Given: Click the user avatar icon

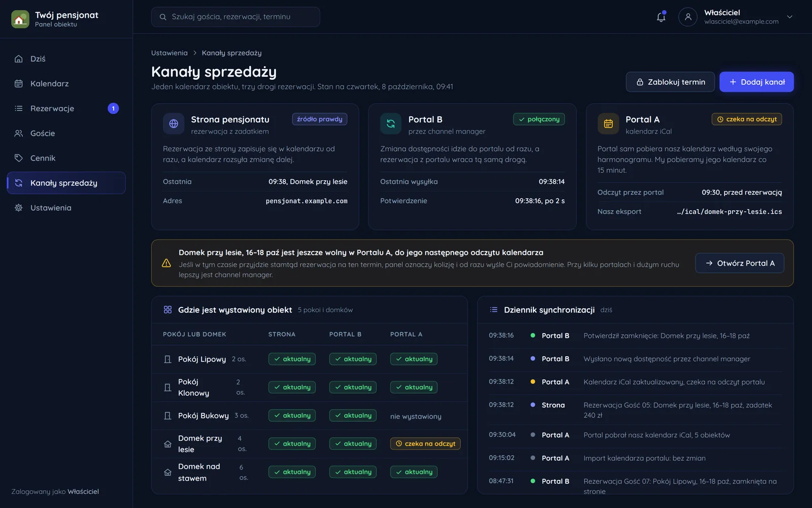Looking at the screenshot, I should click(688, 17).
